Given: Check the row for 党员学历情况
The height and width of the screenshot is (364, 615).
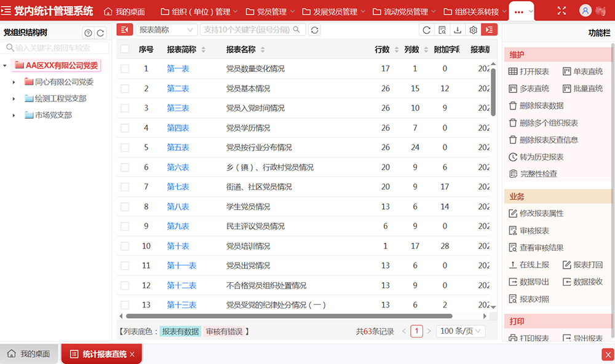Looking at the screenshot, I should pyautogui.click(x=125, y=128).
